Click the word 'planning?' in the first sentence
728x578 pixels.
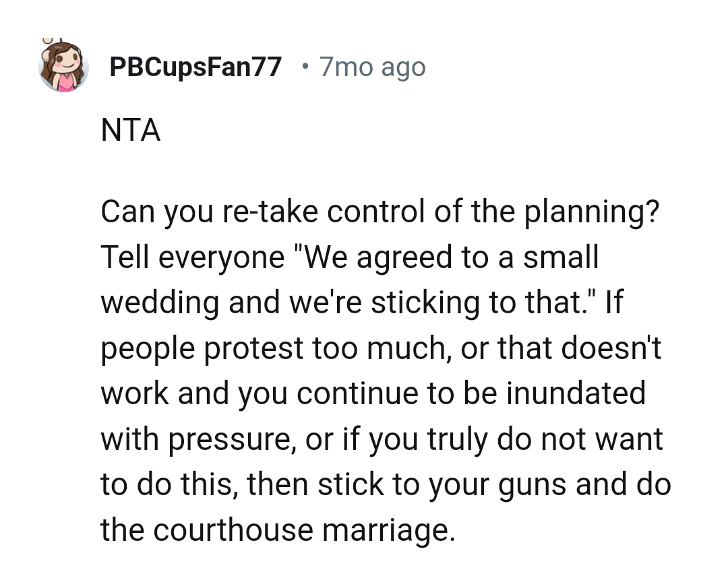coord(592,212)
